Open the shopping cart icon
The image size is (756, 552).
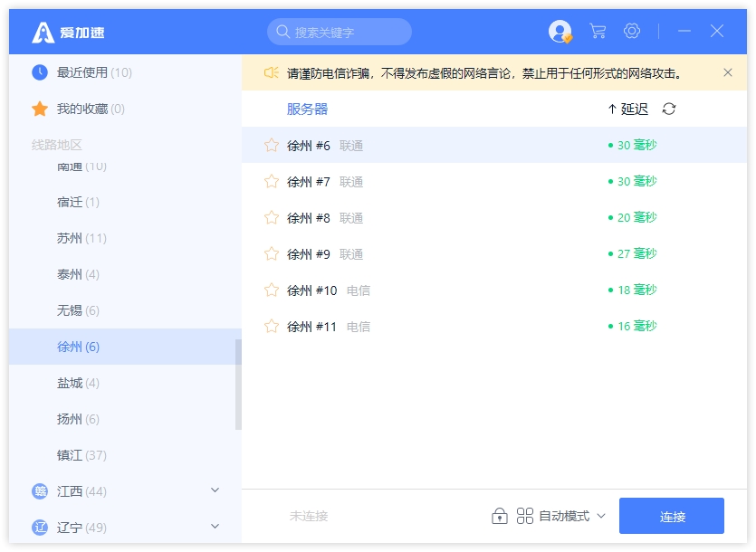(598, 32)
